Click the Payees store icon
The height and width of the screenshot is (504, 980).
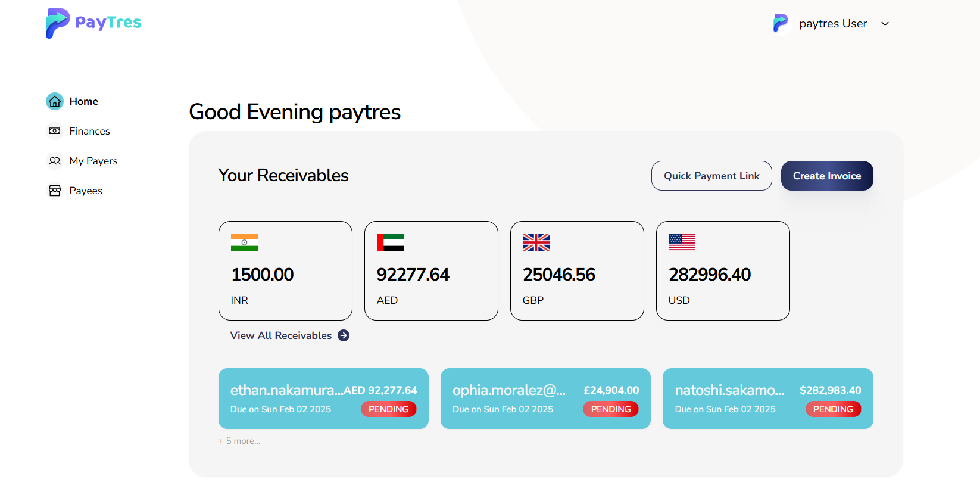(x=55, y=191)
